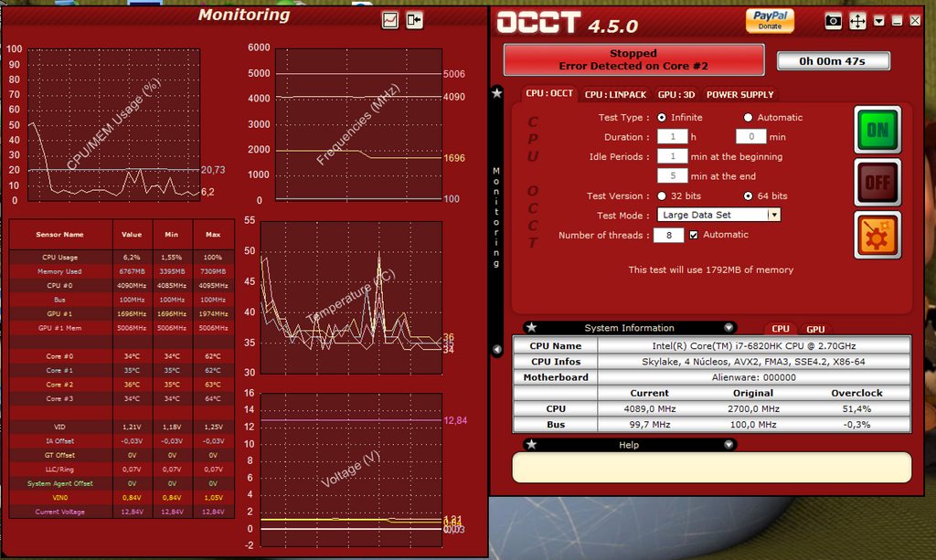Screen dimensions: 936x560
Task: Click the star icon above the Monitoring strip
Action: click(x=496, y=93)
